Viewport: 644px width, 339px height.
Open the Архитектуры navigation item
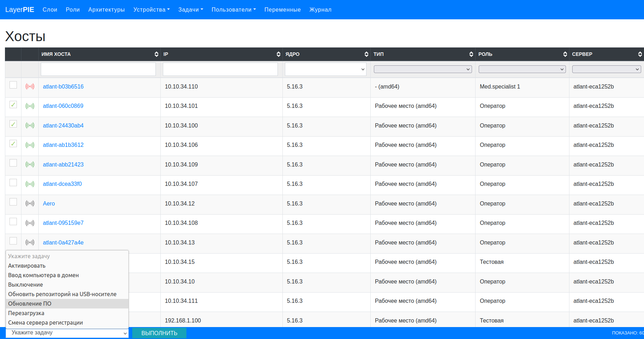(x=107, y=9)
